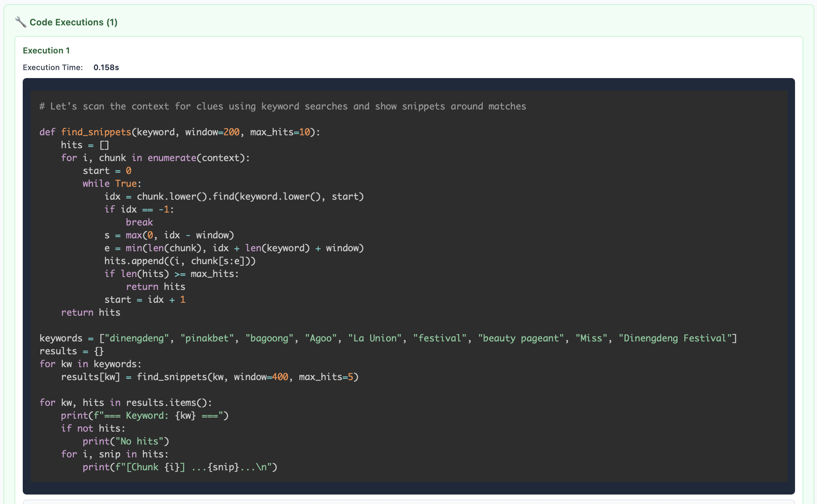This screenshot has width=817, height=504.
Task: Click the Execution Time label
Action: pos(53,67)
